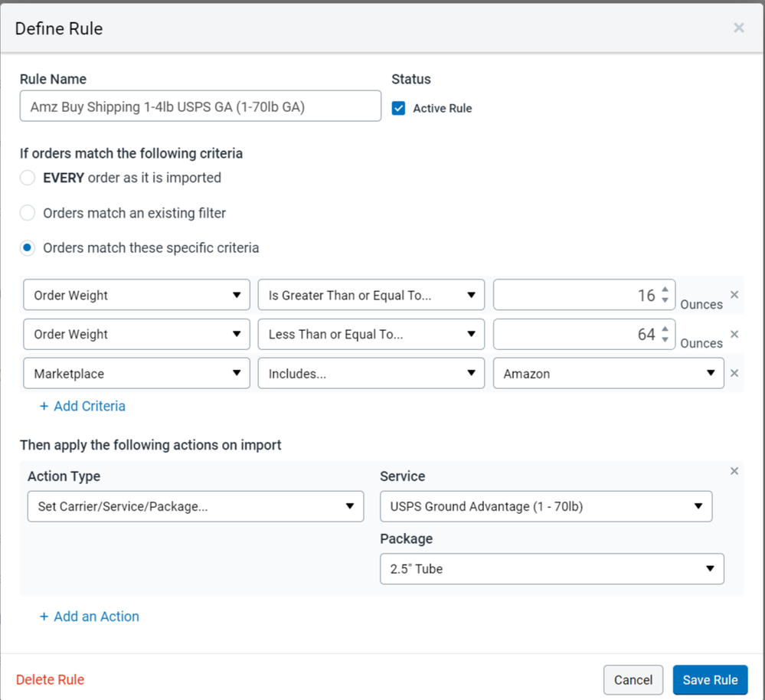Click Add an Action link
The image size is (765, 700).
(x=90, y=617)
